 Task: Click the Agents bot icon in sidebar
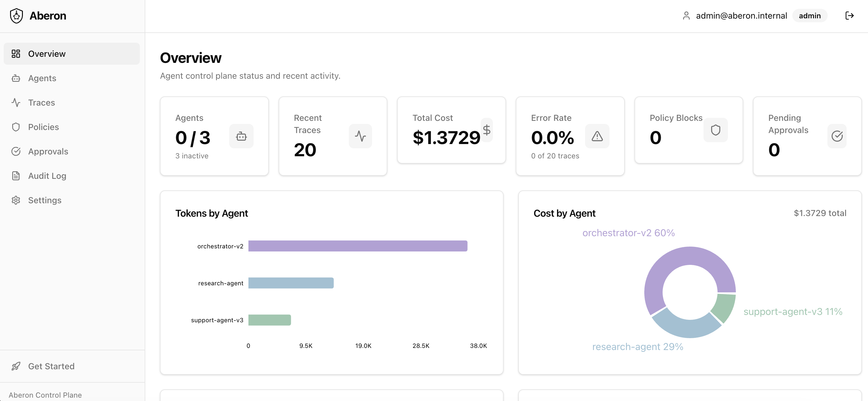[16, 78]
